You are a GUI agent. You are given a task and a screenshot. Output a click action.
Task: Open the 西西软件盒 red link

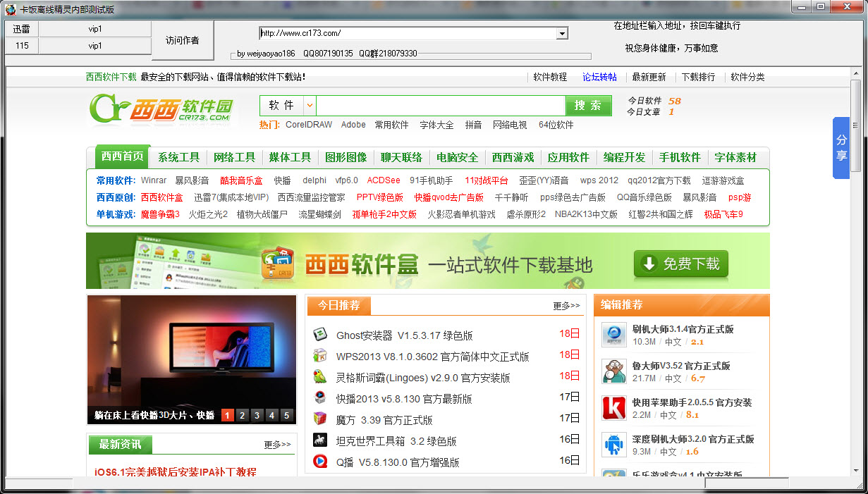click(161, 197)
